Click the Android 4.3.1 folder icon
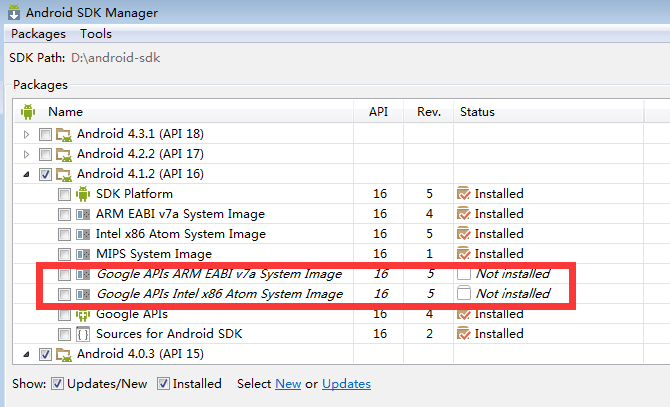Image resolution: width=670 pixels, height=407 pixels. [64, 134]
